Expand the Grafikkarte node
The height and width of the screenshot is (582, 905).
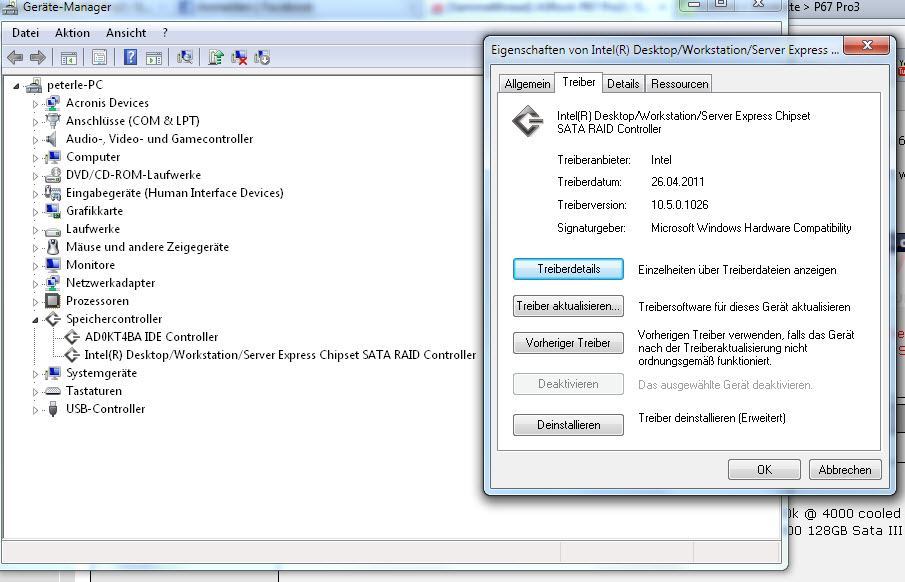click(x=35, y=212)
